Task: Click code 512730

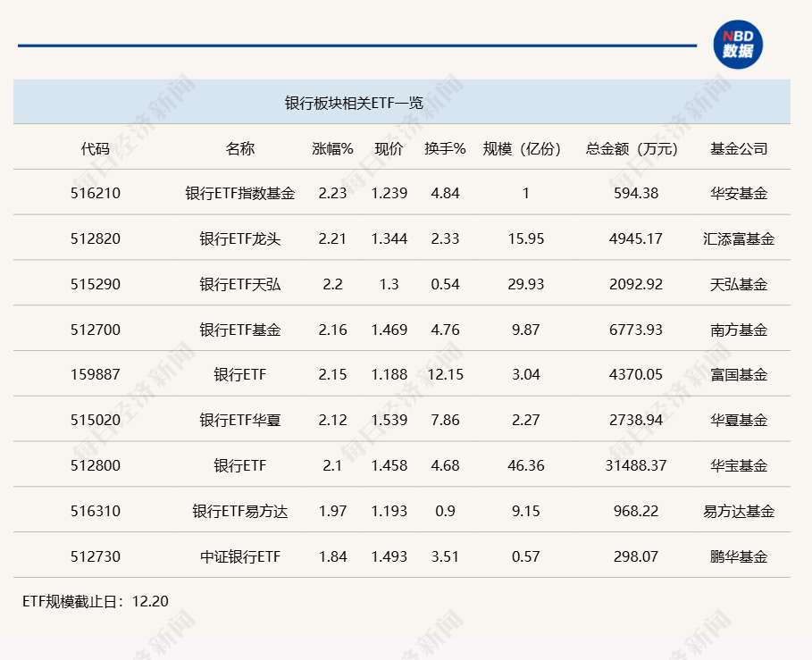Action: click(x=96, y=556)
